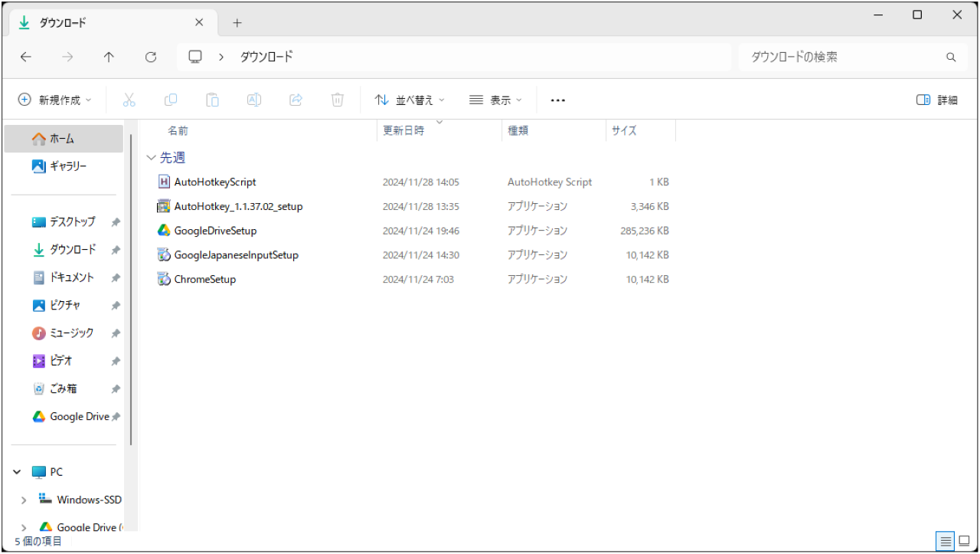The height and width of the screenshot is (554, 980).
Task: Open ホーム in navigation pane
Action: 64,139
